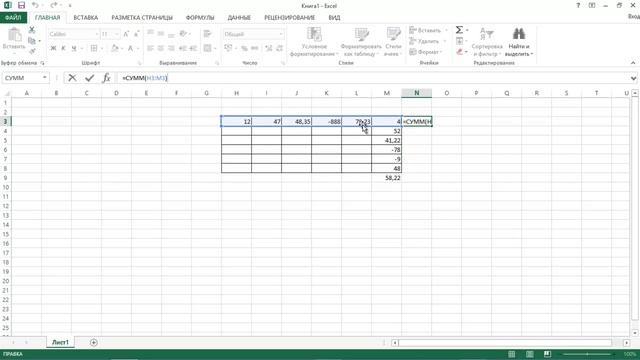
Task: Click the Undo arrow in quick access
Action: pos(36,5)
